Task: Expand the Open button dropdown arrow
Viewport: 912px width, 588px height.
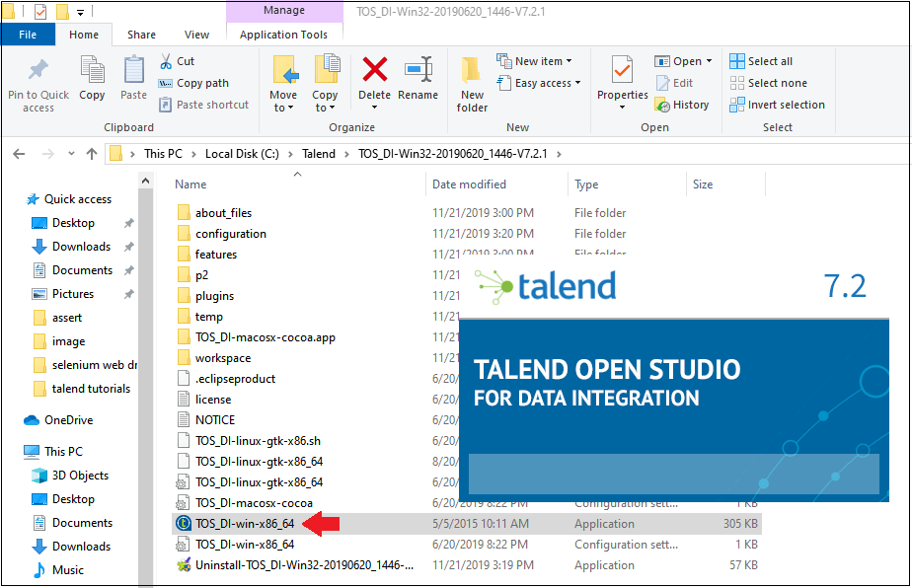Action: (x=709, y=61)
